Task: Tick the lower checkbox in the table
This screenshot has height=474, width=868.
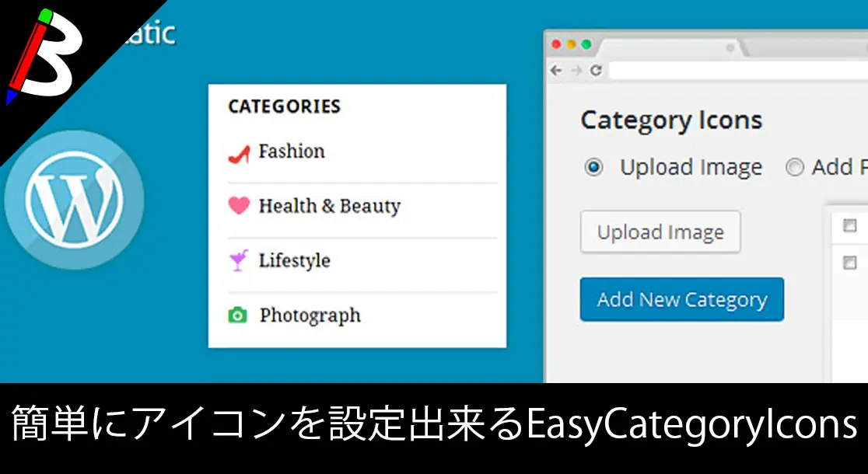Action: (x=849, y=263)
